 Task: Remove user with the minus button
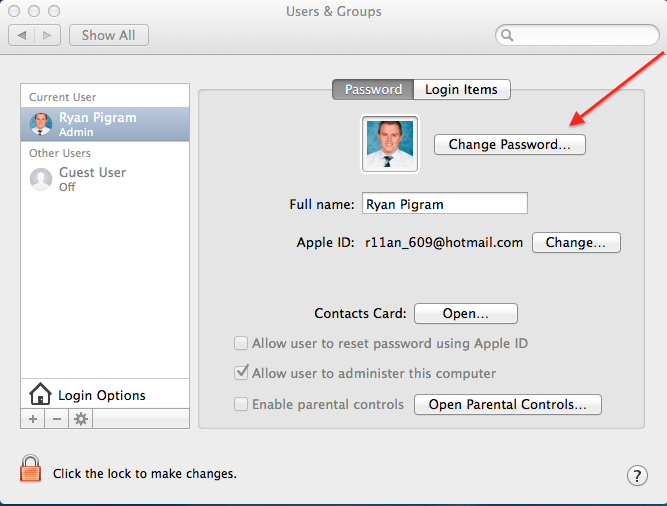point(57,419)
